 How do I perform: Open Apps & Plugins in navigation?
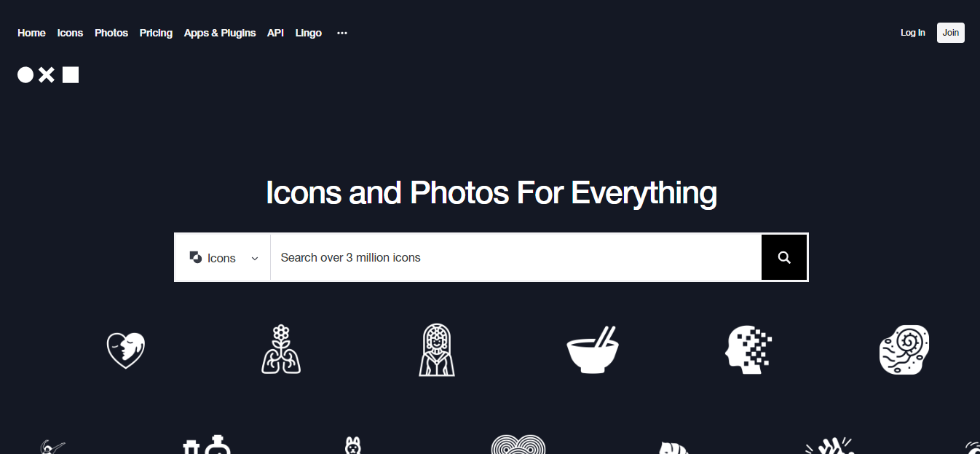coord(220,33)
